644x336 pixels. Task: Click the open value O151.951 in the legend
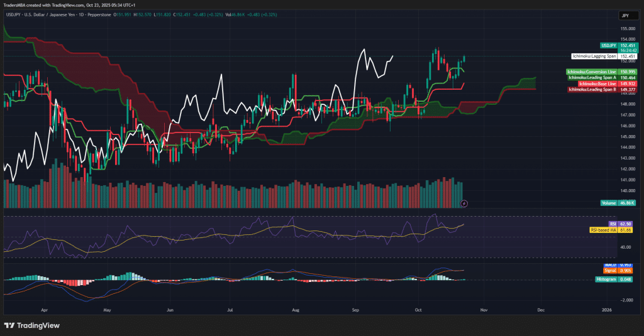[123, 15]
